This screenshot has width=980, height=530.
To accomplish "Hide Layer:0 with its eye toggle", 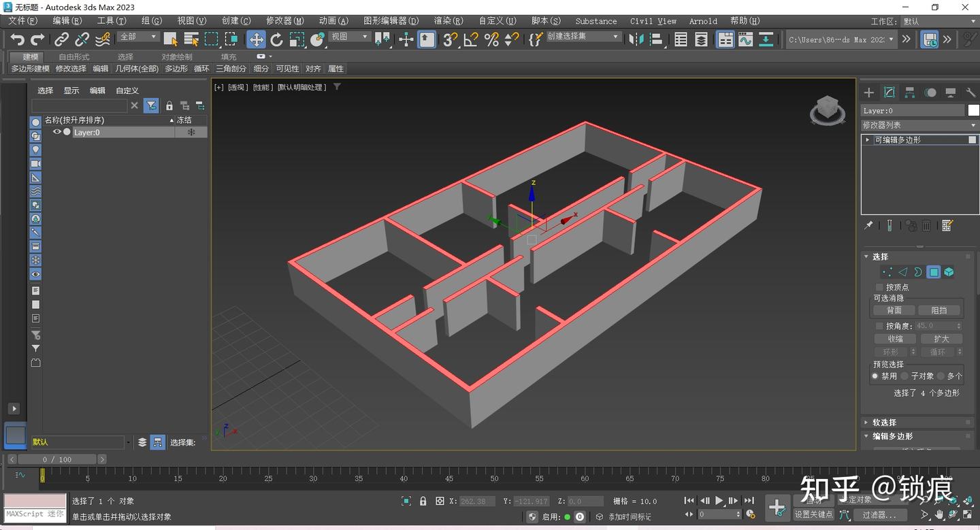I will pos(57,132).
